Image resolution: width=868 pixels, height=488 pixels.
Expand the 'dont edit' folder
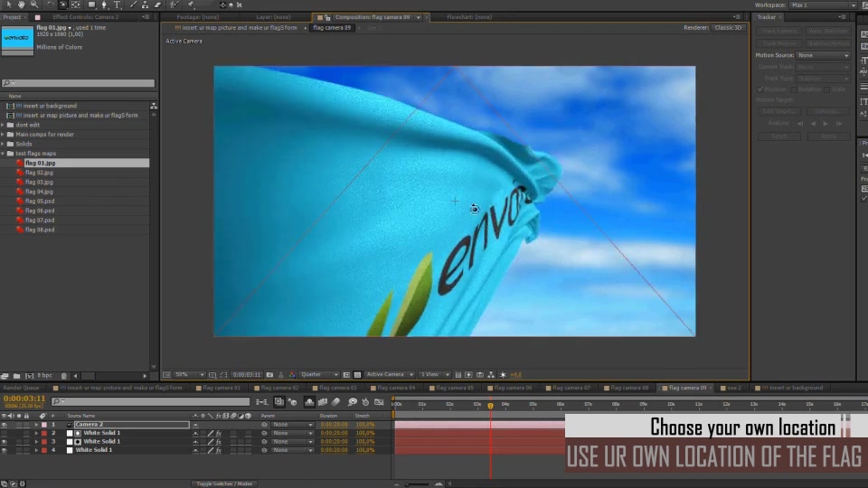pos(4,125)
